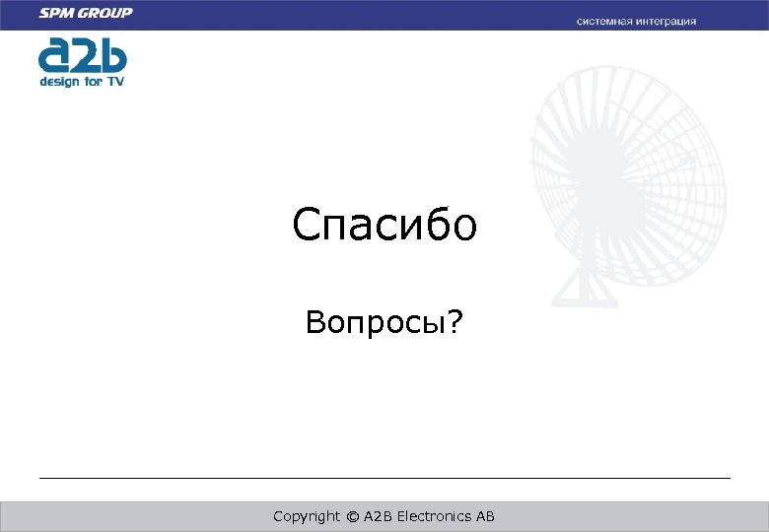Viewport: 769px width, 532px height.
Task: Select the 'системная интеграция' header text
Action: pos(636,22)
